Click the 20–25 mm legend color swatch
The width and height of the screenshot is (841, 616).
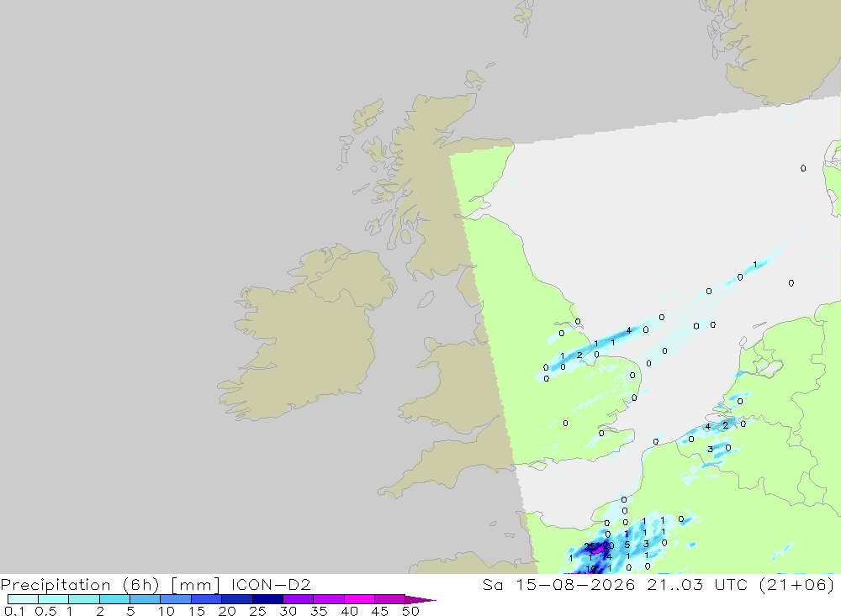[237, 599]
